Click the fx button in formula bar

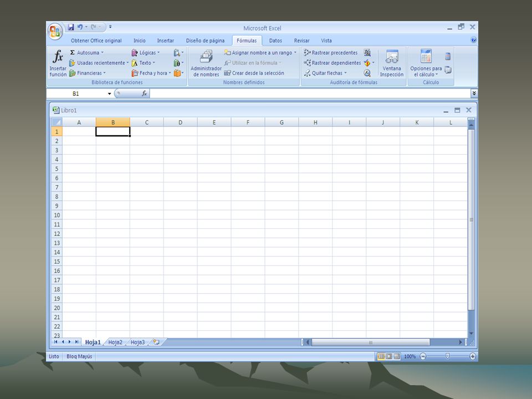coord(144,93)
